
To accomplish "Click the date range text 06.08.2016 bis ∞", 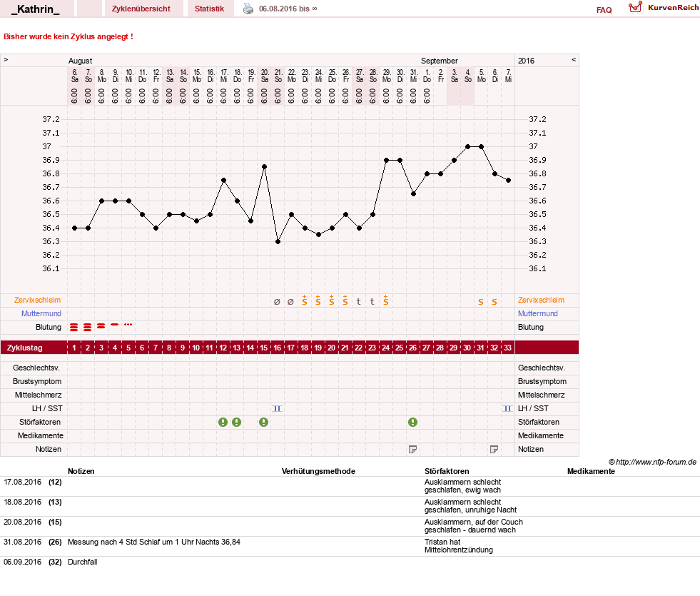I will pyautogui.click(x=288, y=9).
